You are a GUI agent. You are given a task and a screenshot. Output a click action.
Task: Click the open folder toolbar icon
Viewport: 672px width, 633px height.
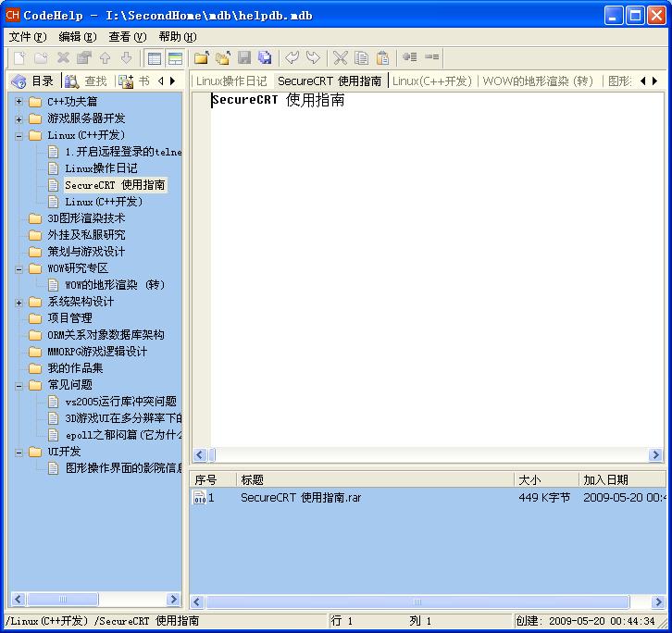point(201,58)
